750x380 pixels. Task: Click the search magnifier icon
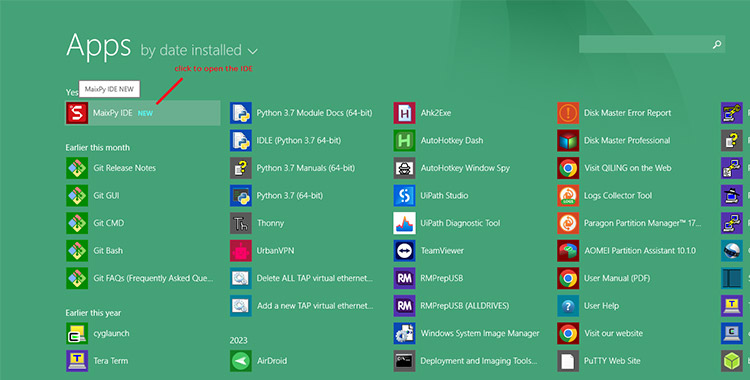[x=717, y=45]
